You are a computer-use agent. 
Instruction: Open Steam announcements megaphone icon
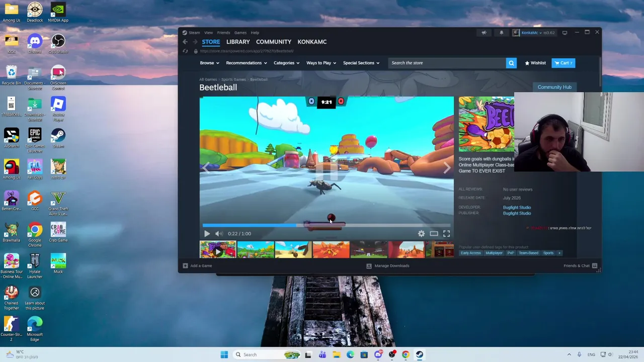point(484,33)
